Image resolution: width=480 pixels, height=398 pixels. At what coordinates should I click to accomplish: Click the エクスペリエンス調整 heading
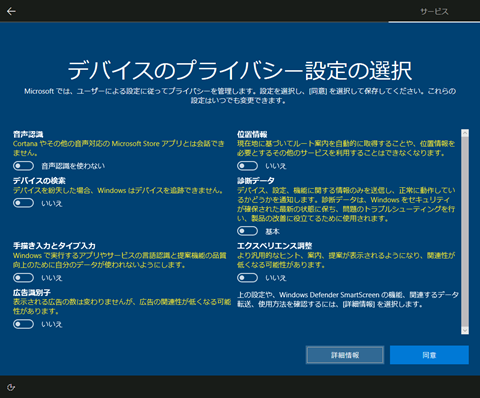[x=275, y=246]
